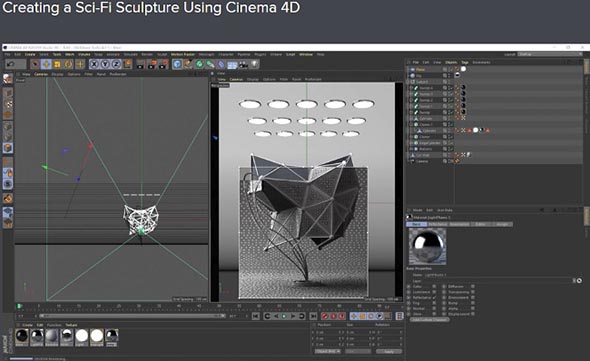Click the Go to End playback button

(x=313, y=316)
